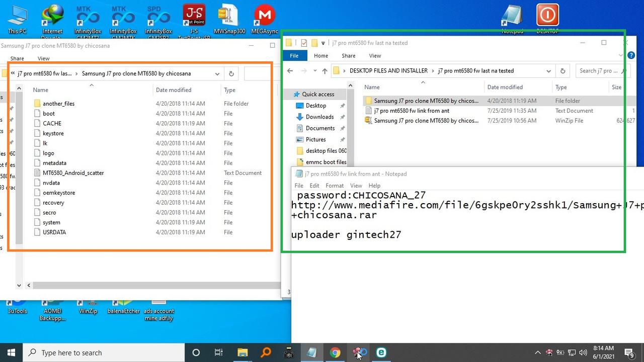644x362 pixels.
Task: Launch 3uTools desktop shortcut
Action: (17, 308)
